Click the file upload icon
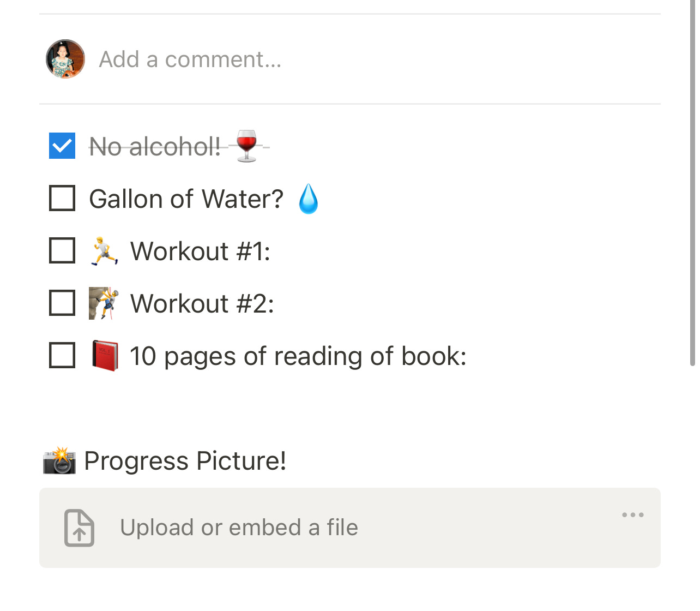Image resolution: width=700 pixels, height=611 pixels. coord(80,528)
